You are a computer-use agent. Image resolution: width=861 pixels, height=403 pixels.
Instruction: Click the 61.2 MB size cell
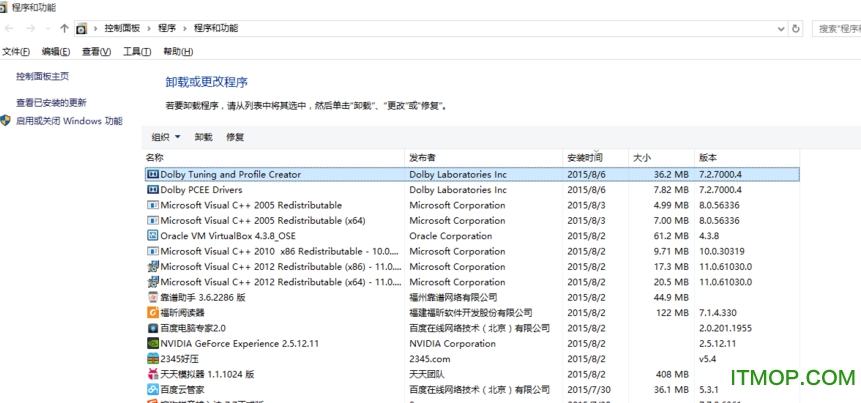pos(671,236)
